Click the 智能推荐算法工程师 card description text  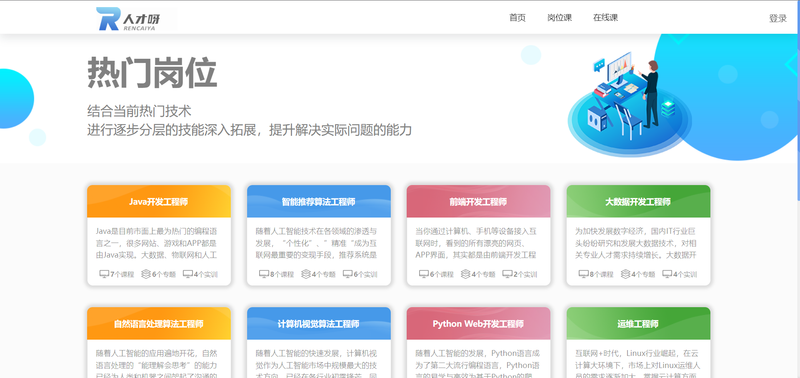(x=316, y=243)
